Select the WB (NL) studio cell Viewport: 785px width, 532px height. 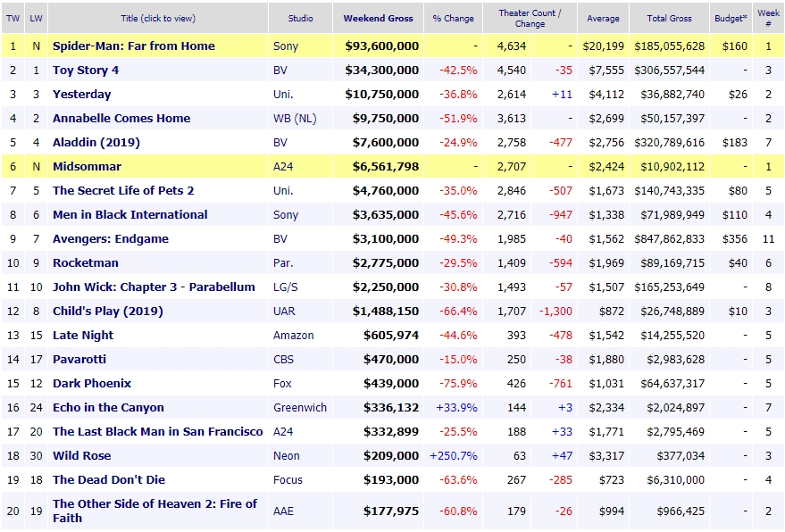pyautogui.click(x=295, y=118)
